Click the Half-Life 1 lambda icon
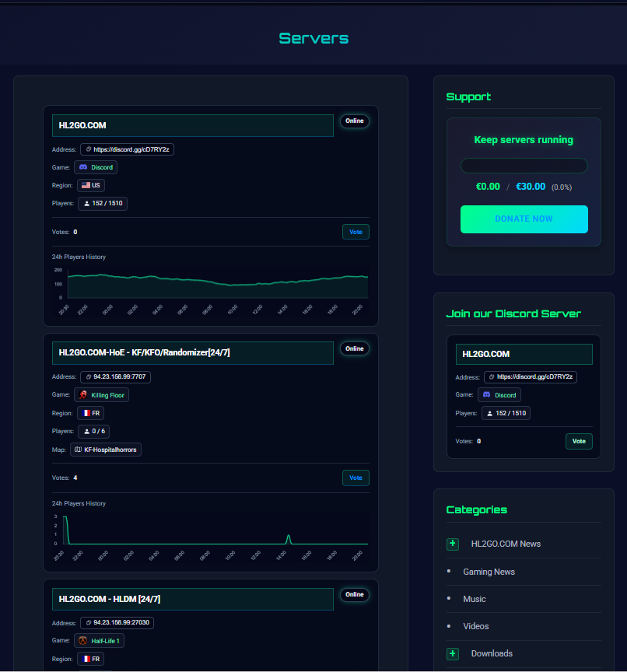 click(x=83, y=641)
